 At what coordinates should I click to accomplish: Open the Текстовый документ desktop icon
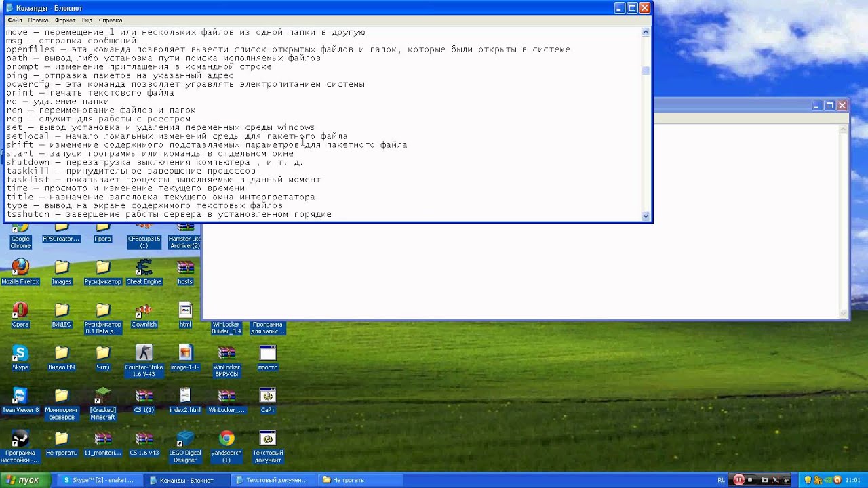tap(268, 446)
